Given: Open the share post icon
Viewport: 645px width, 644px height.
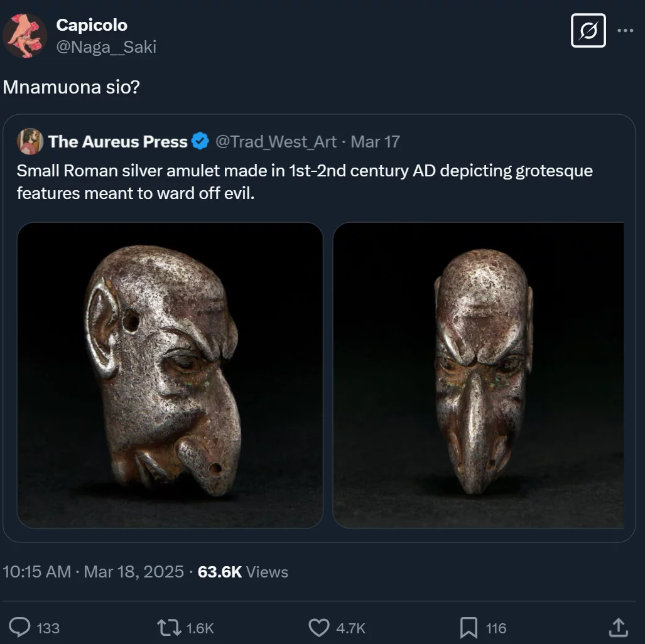Looking at the screenshot, I should tap(618, 628).
